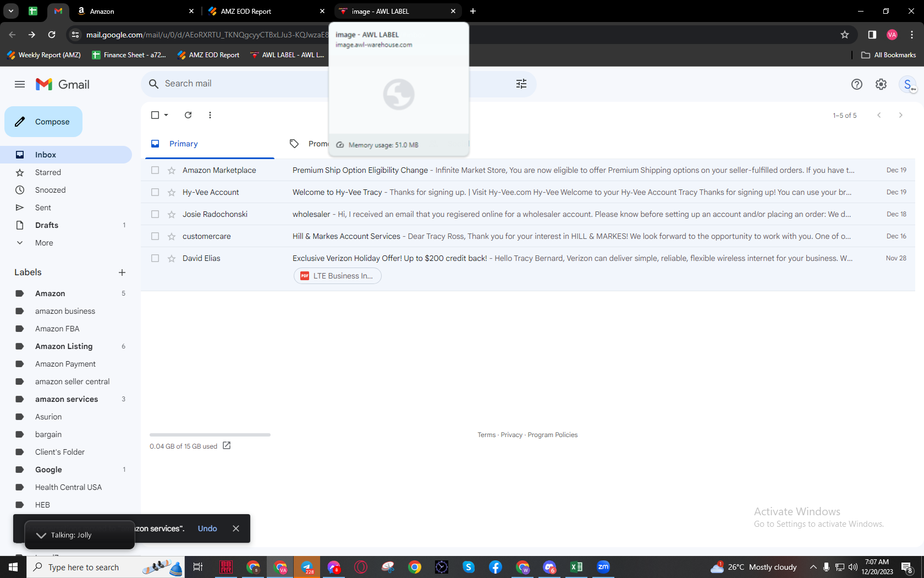The width and height of the screenshot is (924, 578).
Task: Select the Amazon Marketplace email checkbox
Action: pos(155,170)
